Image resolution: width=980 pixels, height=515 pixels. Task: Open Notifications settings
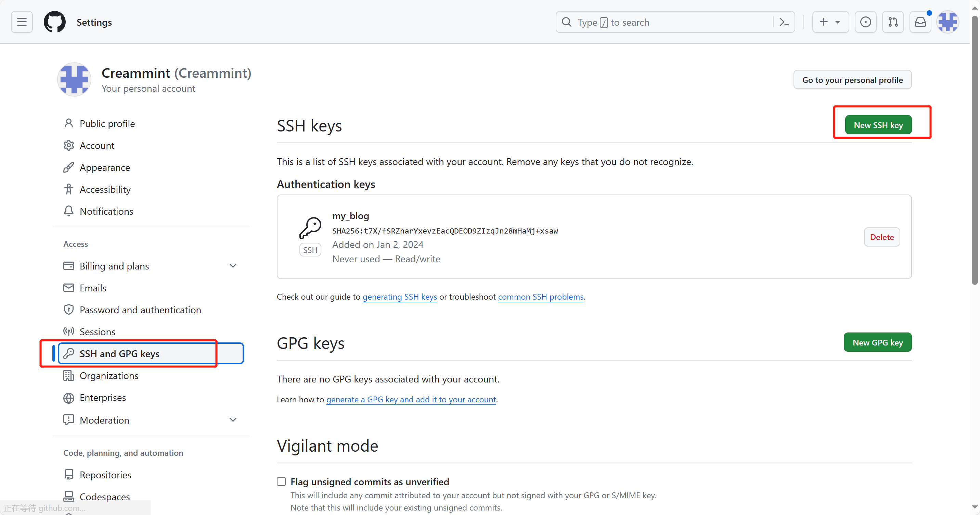(151, 211)
